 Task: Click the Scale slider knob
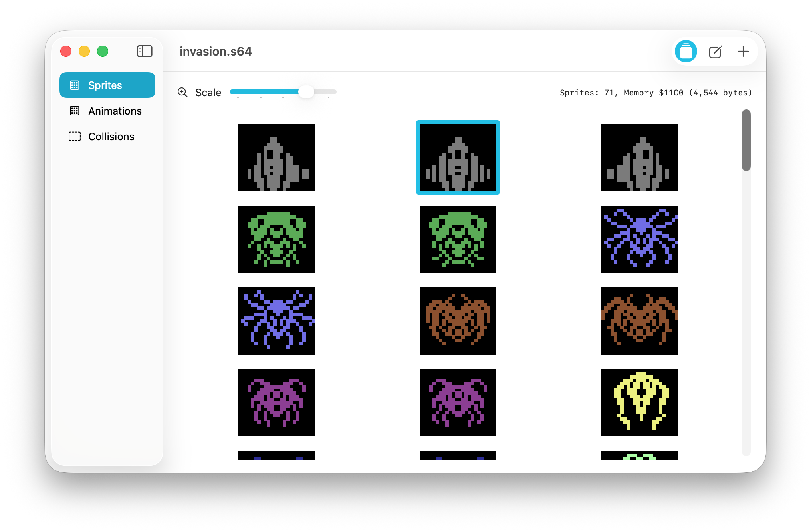pyautogui.click(x=306, y=92)
